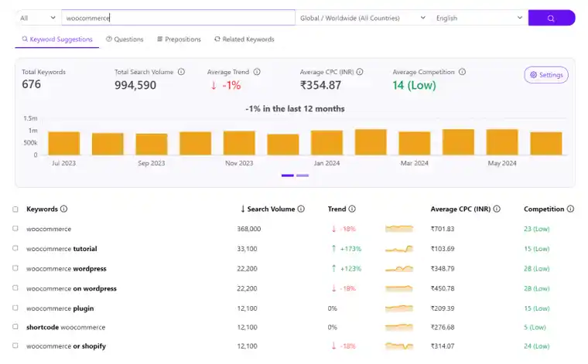Open the English language dropdown
This screenshot has height=364, width=588.
pyautogui.click(x=478, y=18)
